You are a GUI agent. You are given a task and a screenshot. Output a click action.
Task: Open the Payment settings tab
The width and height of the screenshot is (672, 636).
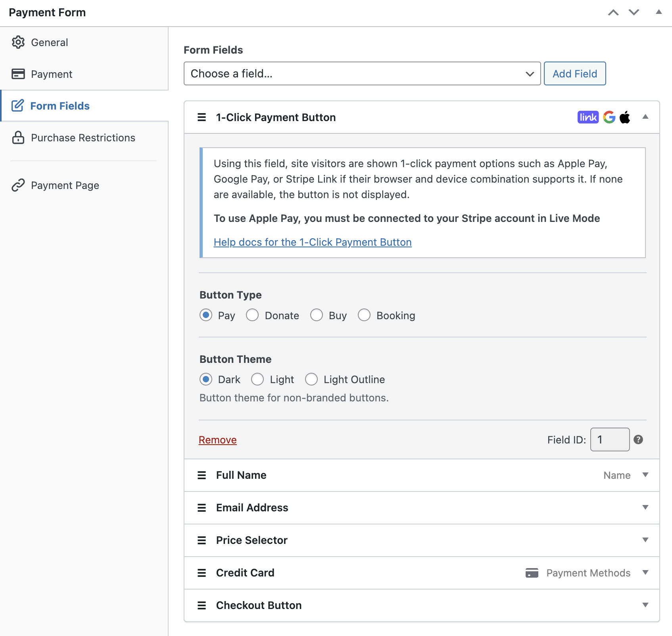click(x=84, y=74)
